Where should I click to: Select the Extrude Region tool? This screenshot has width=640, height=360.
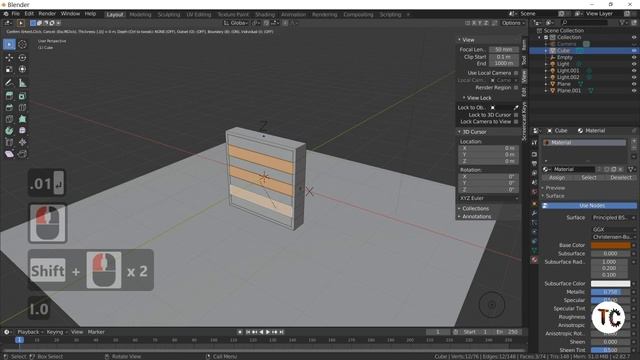(x=9, y=96)
